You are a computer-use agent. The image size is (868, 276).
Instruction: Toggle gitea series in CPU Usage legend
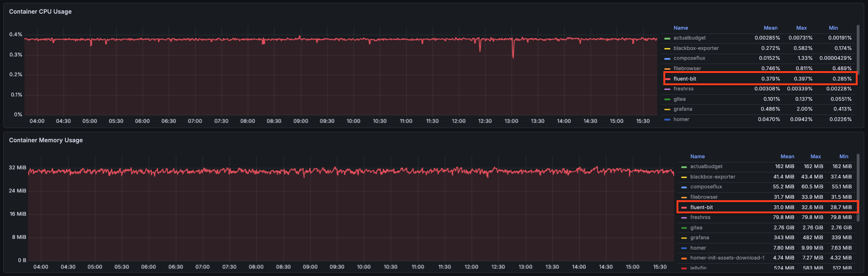pyautogui.click(x=679, y=99)
